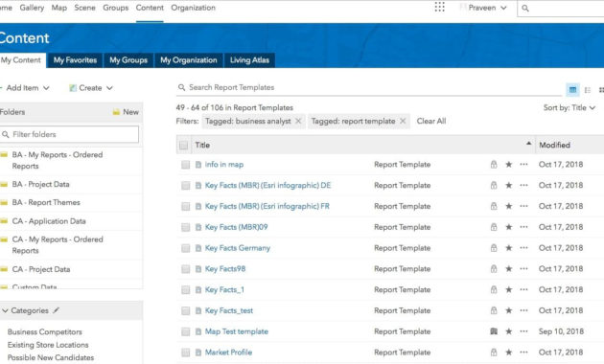Focus the Search Report Templates field
604x364 pixels.
pyautogui.click(x=369, y=87)
